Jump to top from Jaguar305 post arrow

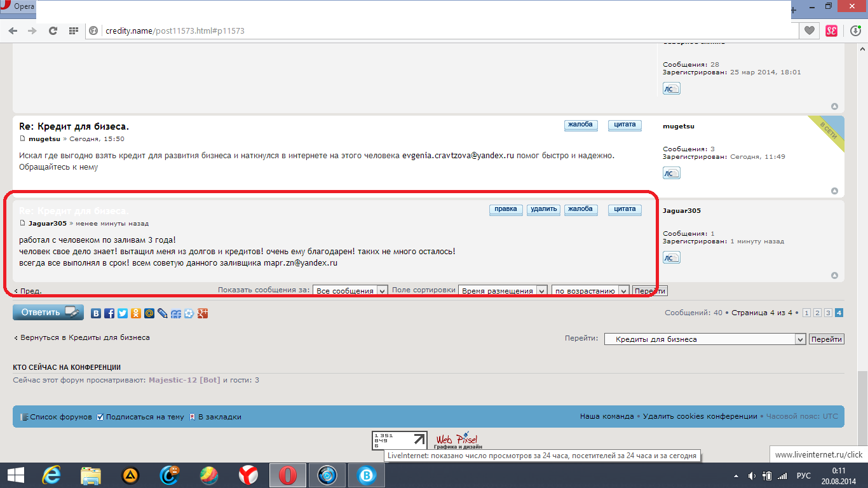835,276
